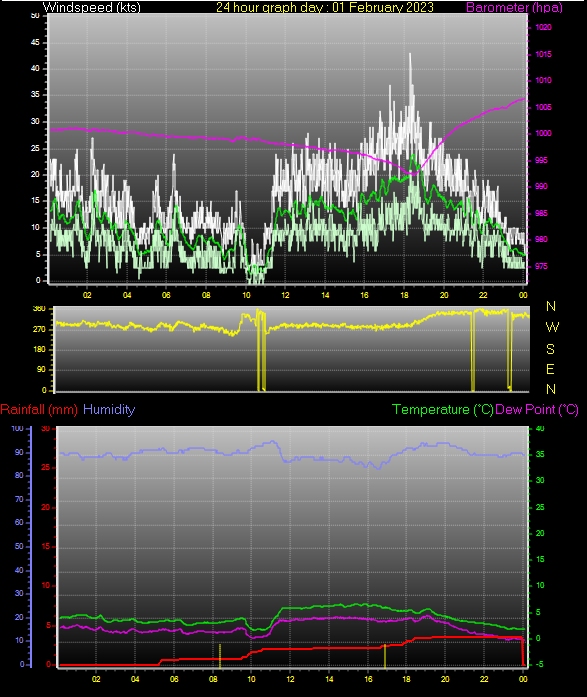Click the wind direction drop near hour 21

[473, 351]
